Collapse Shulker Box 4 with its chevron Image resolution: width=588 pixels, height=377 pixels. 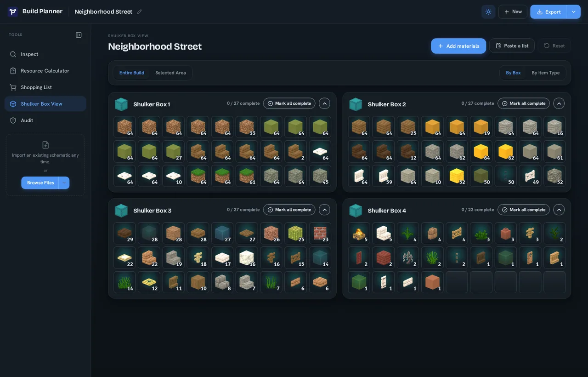click(x=559, y=210)
